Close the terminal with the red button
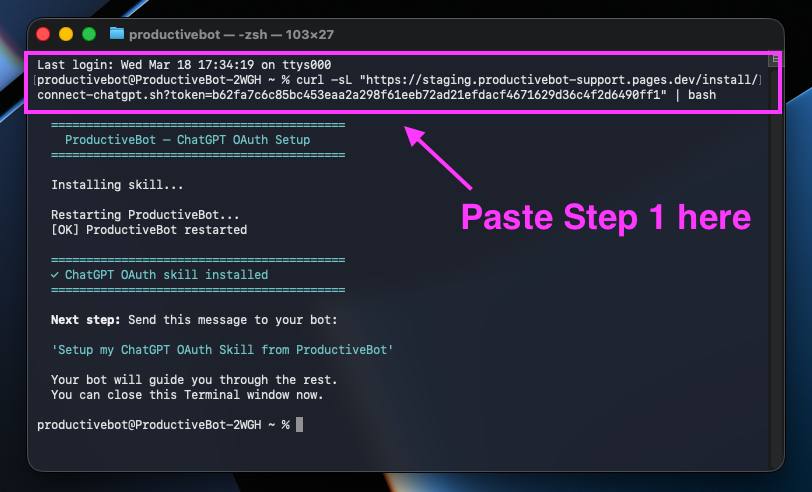Image resolution: width=812 pixels, height=492 pixels. [x=43, y=34]
